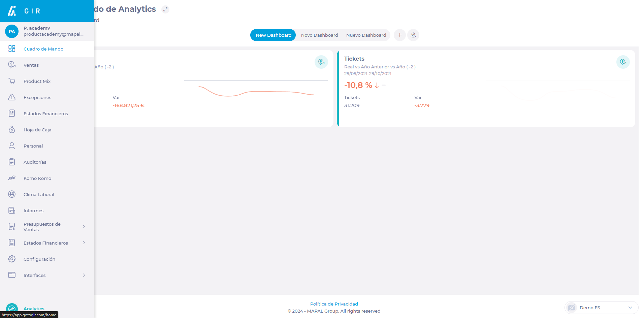644x318 pixels.
Task: Select the Product Mix cart icon
Action: click(x=12, y=81)
